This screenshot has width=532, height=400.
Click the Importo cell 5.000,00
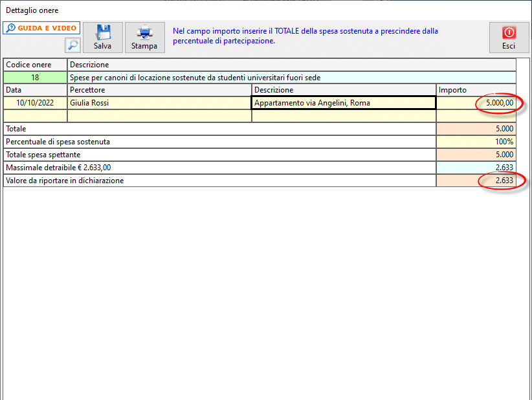[476, 103]
